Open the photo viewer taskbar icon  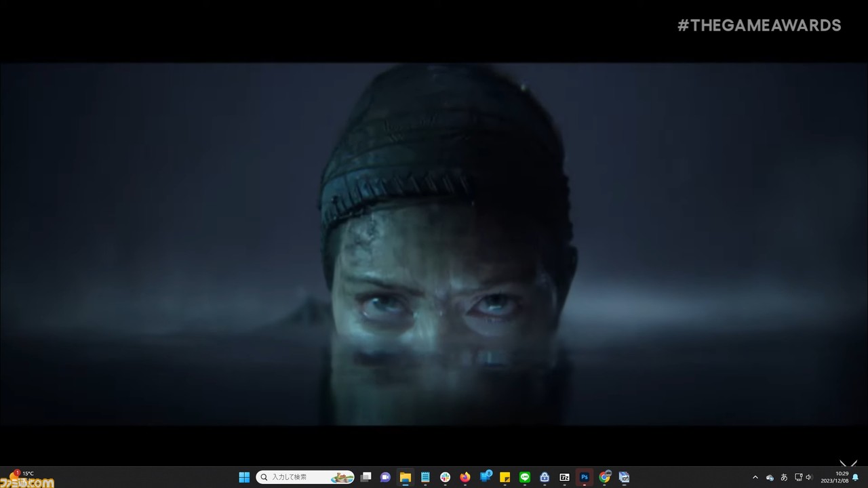624,477
